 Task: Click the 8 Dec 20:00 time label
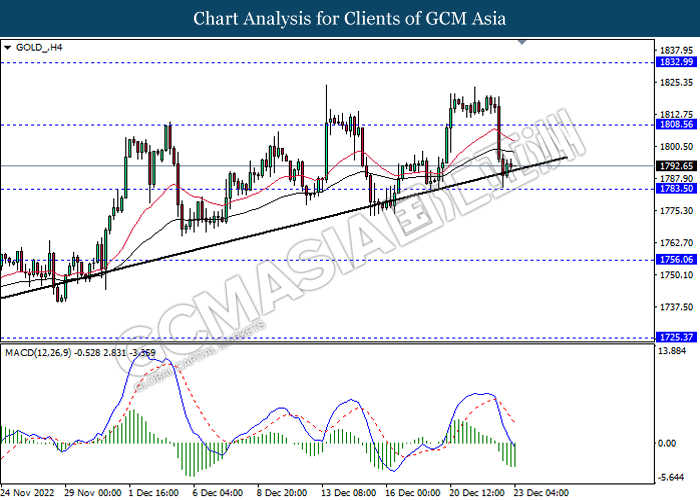pos(282,493)
